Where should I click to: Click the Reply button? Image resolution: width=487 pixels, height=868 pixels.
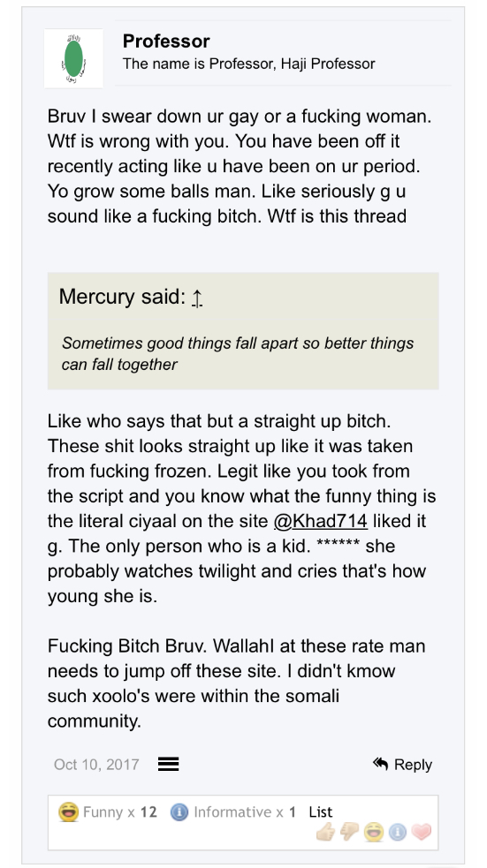point(402,765)
